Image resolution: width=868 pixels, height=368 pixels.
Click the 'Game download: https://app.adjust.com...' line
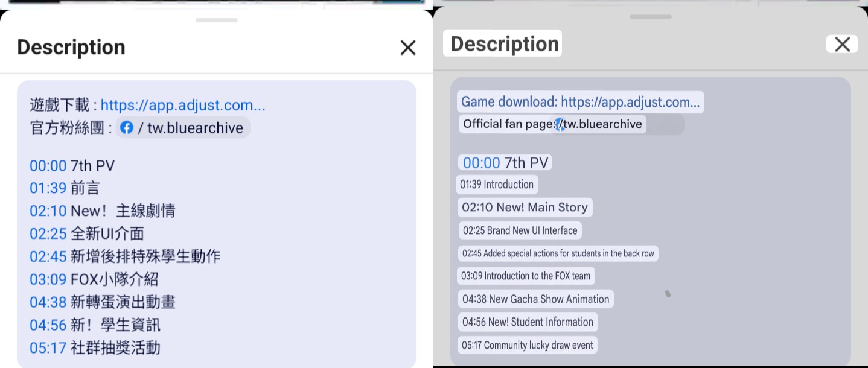[580, 102]
